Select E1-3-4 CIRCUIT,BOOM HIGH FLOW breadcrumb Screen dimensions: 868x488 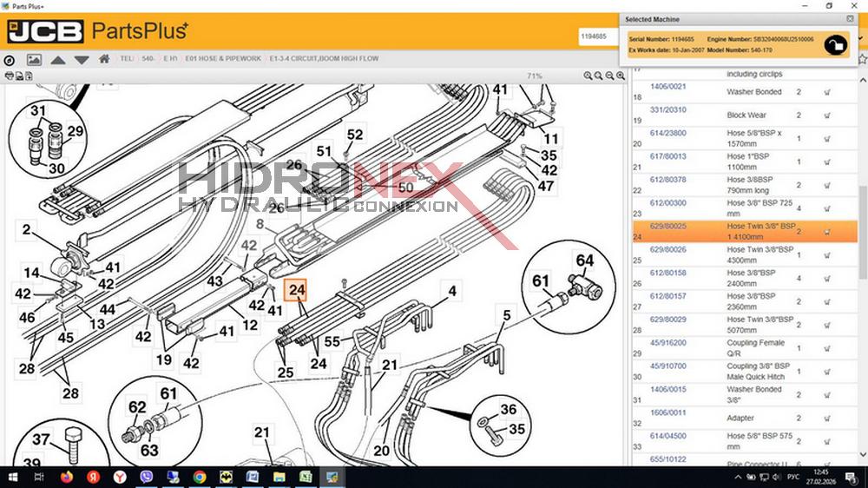pyautogui.click(x=312, y=59)
